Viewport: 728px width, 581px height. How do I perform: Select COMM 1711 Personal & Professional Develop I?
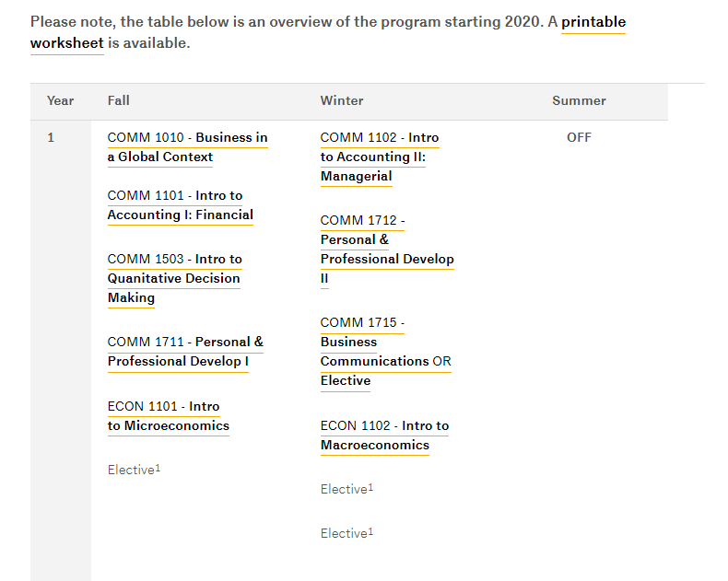pyautogui.click(x=184, y=352)
